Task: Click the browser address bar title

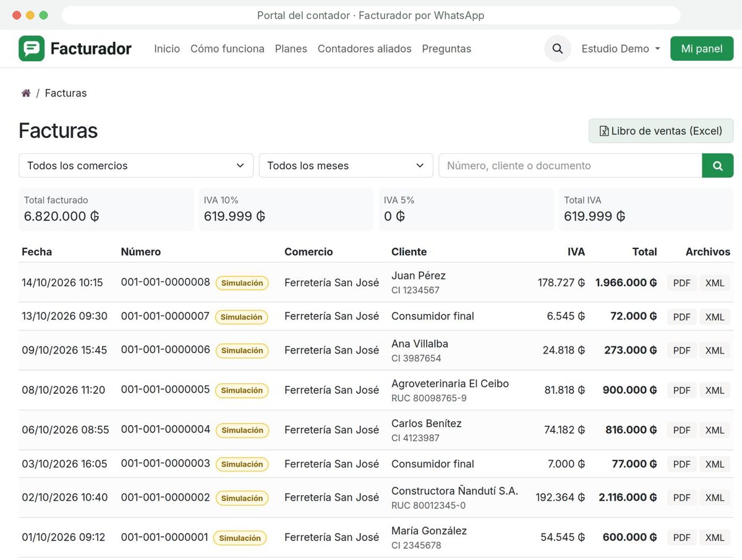Action: tap(371, 15)
